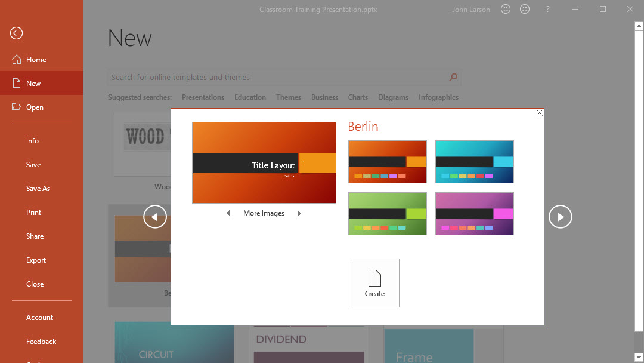
Task: Send a smile feedback face icon
Action: tap(506, 9)
